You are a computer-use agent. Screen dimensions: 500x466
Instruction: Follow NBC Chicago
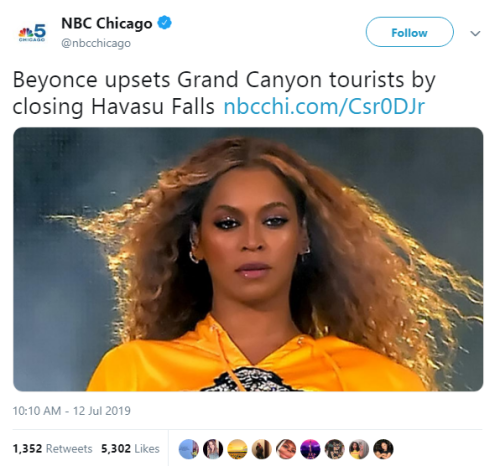[409, 32]
